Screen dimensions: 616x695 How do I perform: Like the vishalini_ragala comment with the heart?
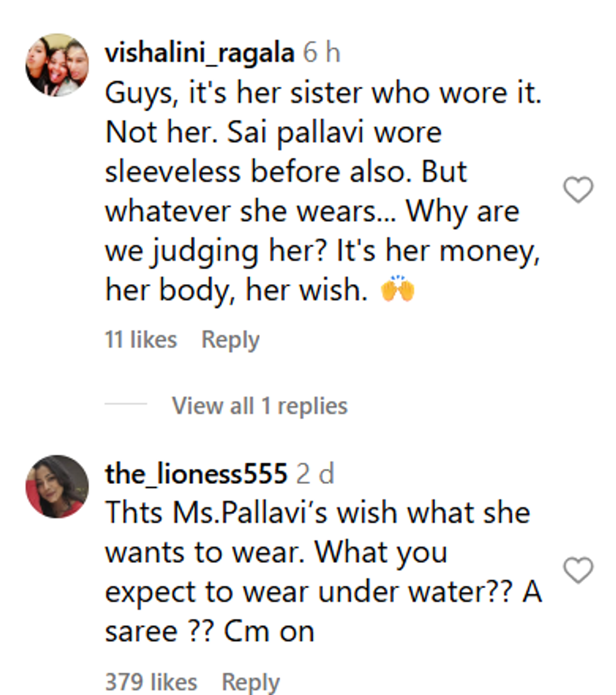(x=578, y=190)
